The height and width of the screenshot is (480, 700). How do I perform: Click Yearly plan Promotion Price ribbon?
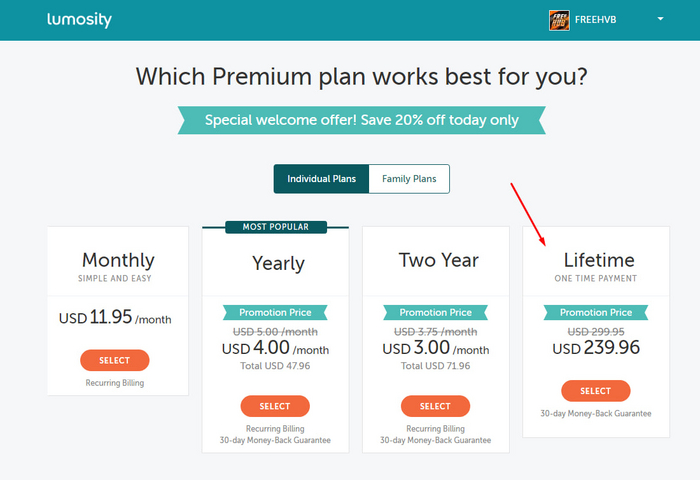pos(276,313)
